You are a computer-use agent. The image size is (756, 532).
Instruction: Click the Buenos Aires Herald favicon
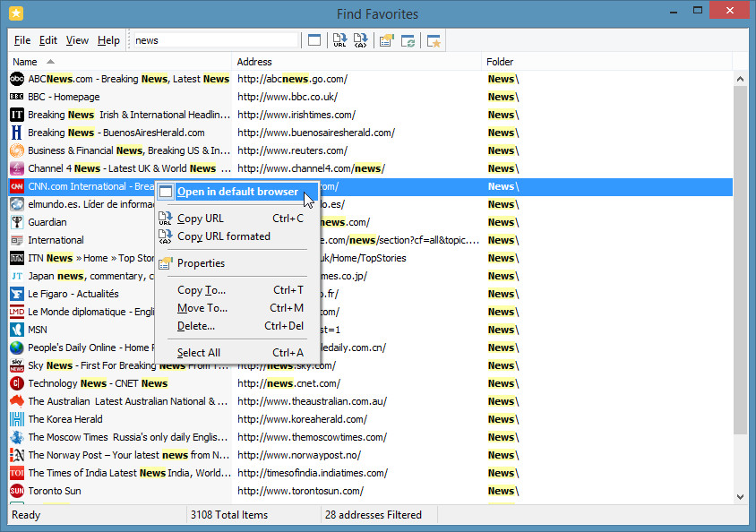[x=17, y=133]
